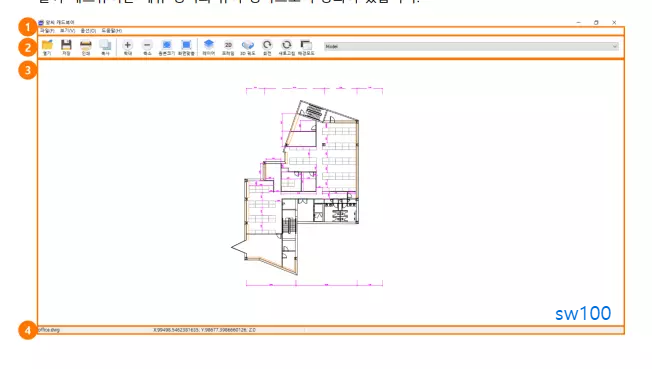Refresh the drawing with refresh icon

pos(286,47)
